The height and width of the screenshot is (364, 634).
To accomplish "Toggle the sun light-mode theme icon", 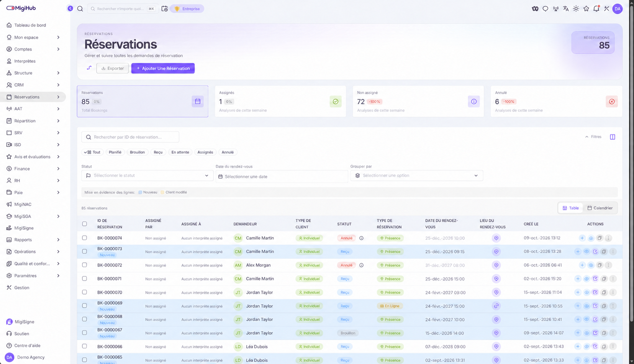I will (x=576, y=9).
